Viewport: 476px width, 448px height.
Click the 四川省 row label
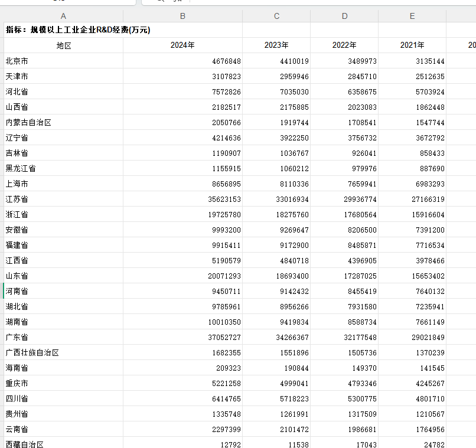tap(17, 398)
